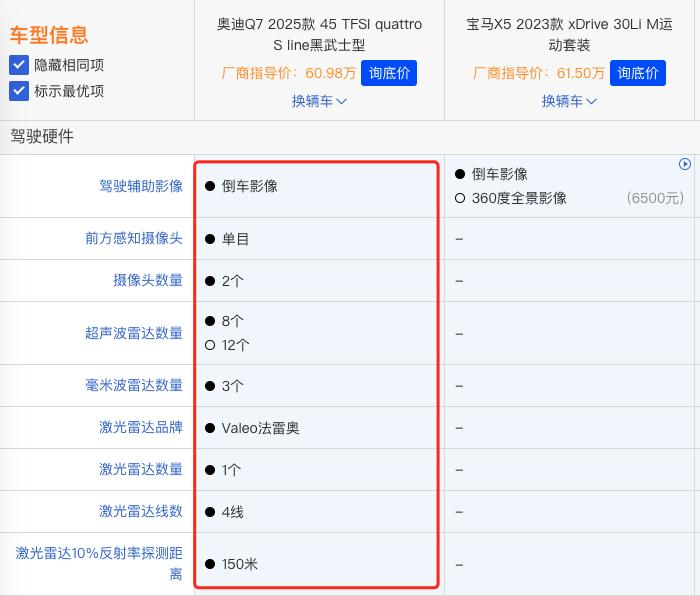The width and height of the screenshot is (700, 596).
Task: Click the 奥迪Q7 2025款 45 TFSI title
Action: tap(319, 34)
